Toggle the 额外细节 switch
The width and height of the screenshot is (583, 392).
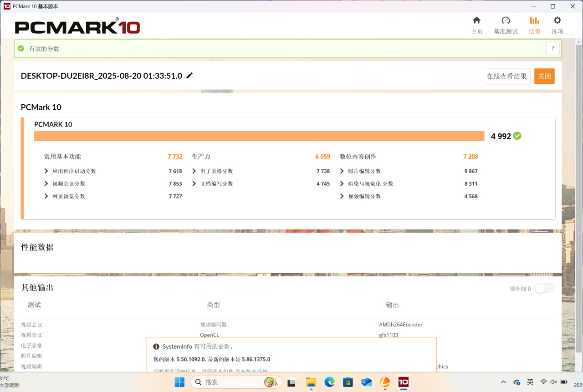545,288
